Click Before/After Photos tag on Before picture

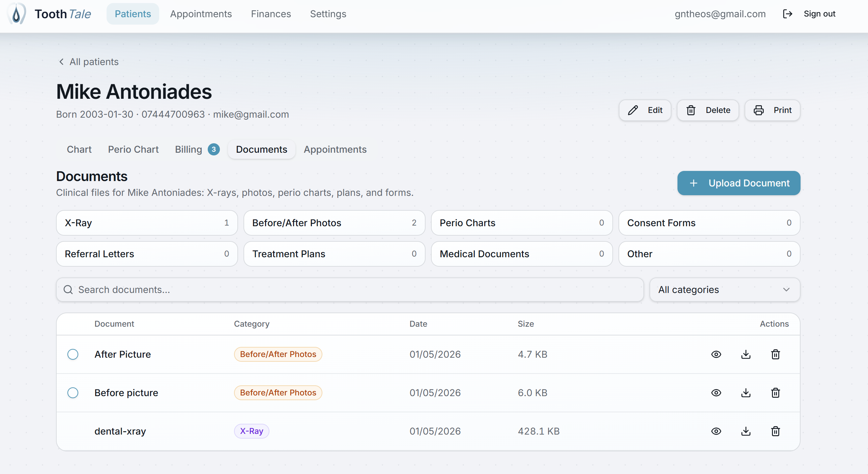point(278,393)
